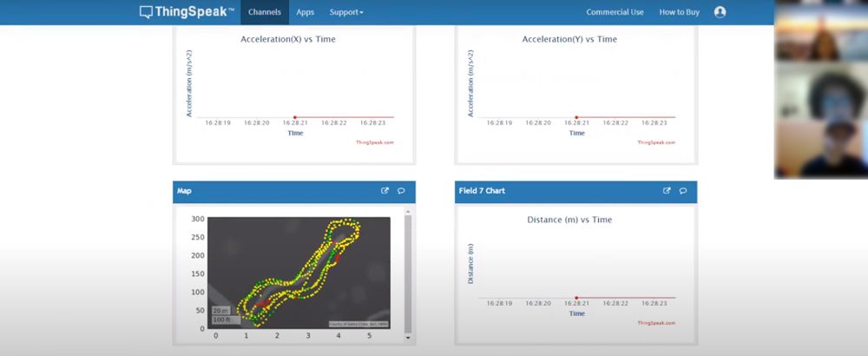Image resolution: width=868 pixels, height=356 pixels.
Task: Click the Map panel comment icon
Action: [401, 191]
